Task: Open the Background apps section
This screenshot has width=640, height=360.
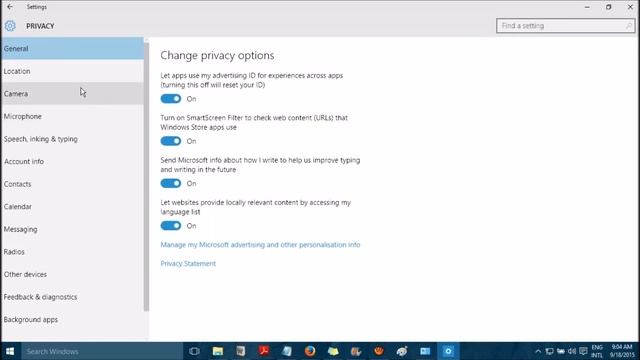Action: pyautogui.click(x=72, y=320)
